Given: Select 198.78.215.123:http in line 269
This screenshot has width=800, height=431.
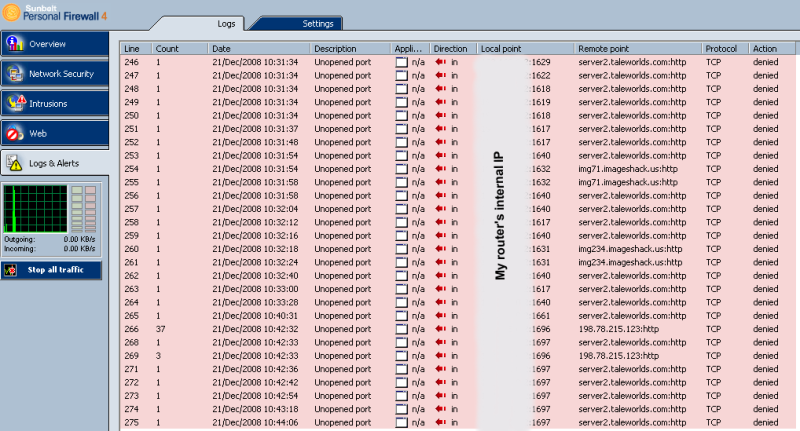Looking at the screenshot, I should [x=618, y=356].
